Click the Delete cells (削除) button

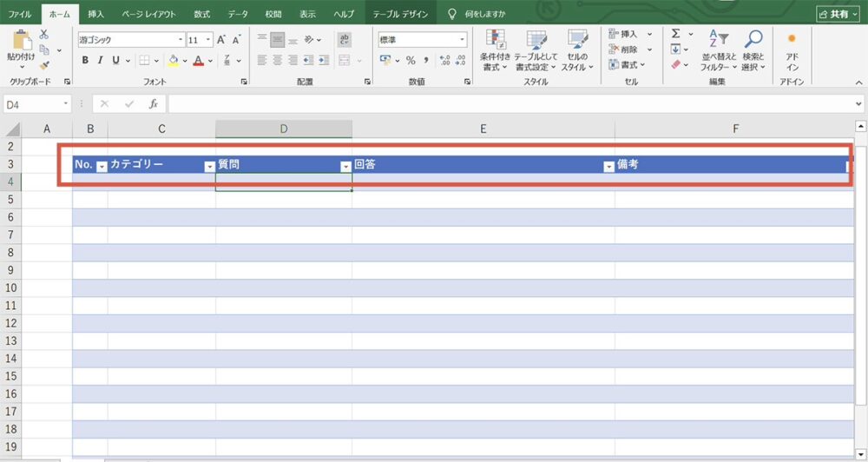click(x=623, y=49)
